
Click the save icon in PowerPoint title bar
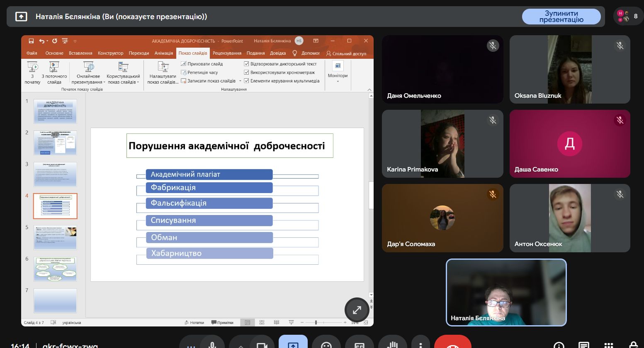(31, 41)
